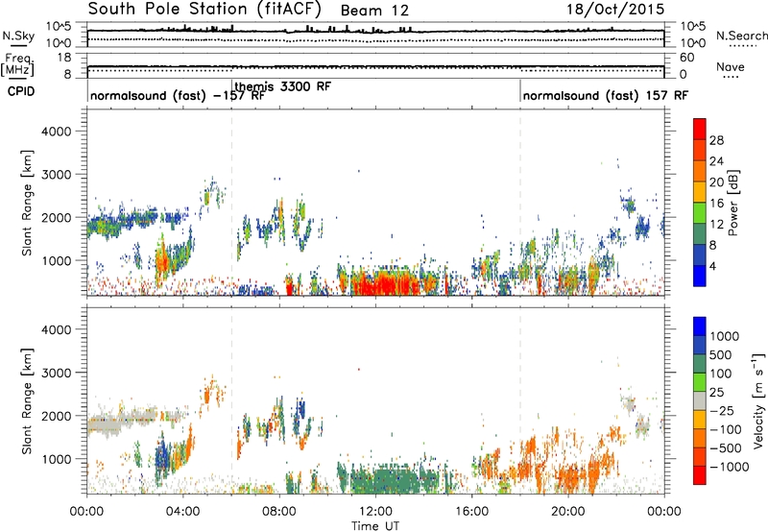Click the 'Power [dB]' colorbar title
Screen dimensions: 768x532
(732, 203)
